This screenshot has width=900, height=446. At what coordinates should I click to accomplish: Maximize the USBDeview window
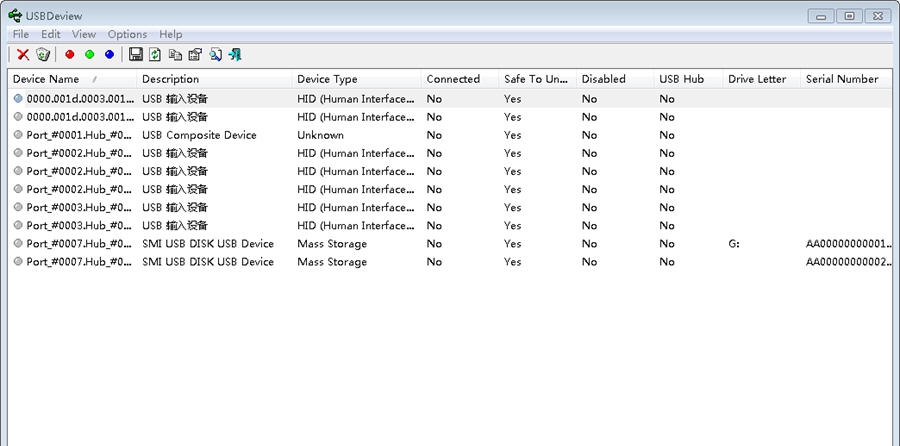tap(849, 16)
